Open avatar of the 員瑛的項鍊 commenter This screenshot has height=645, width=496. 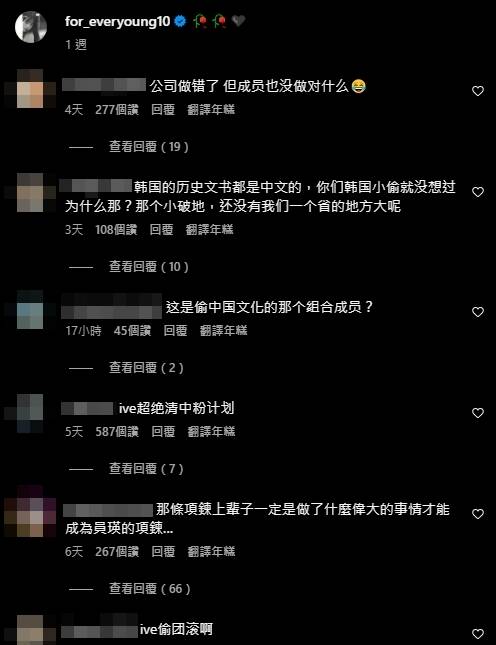tap(30, 511)
